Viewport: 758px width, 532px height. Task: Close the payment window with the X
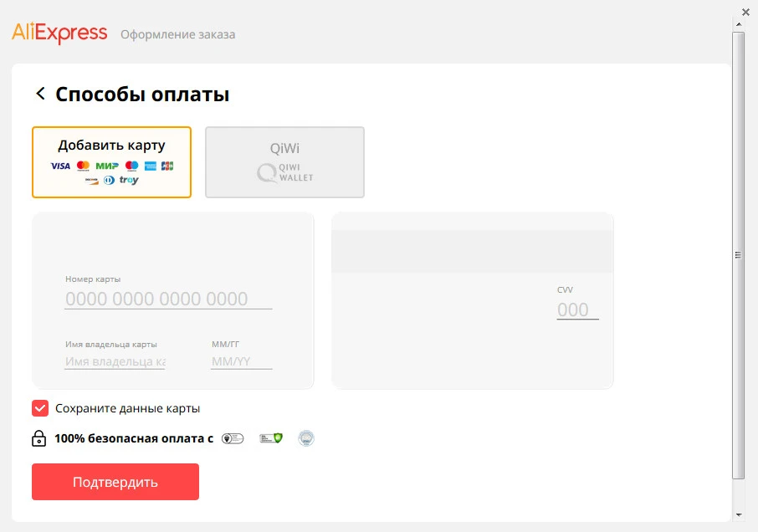click(746, 12)
